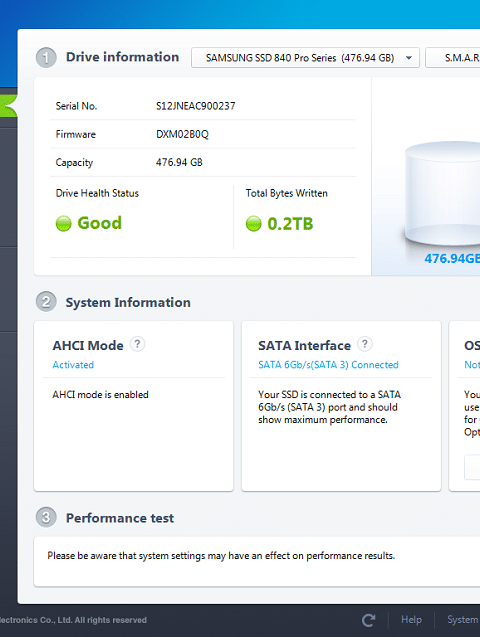Click 'AHCI mode is enabled' description
This screenshot has width=480, height=637.
pyautogui.click(x=100, y=394)
